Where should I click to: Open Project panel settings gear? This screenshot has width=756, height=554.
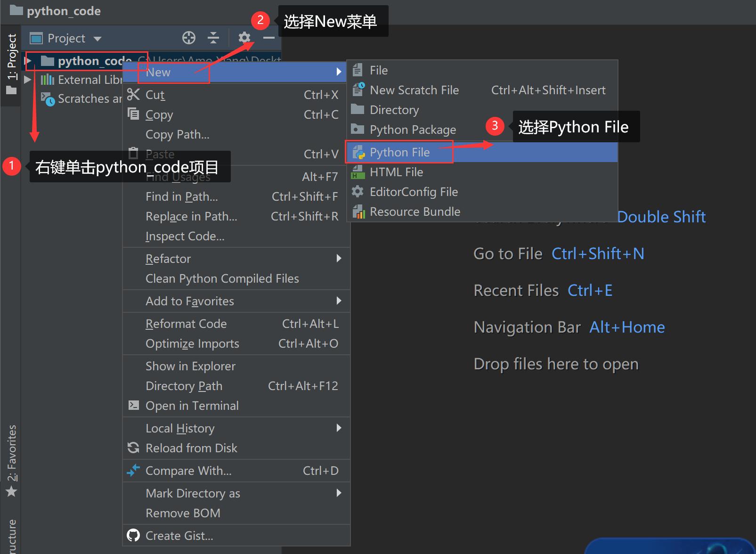(244, 37)
